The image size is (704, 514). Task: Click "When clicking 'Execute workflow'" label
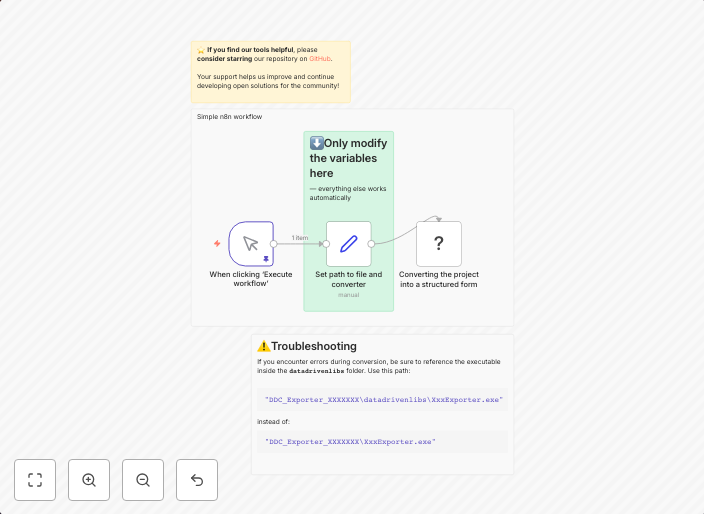click(250, 279)
